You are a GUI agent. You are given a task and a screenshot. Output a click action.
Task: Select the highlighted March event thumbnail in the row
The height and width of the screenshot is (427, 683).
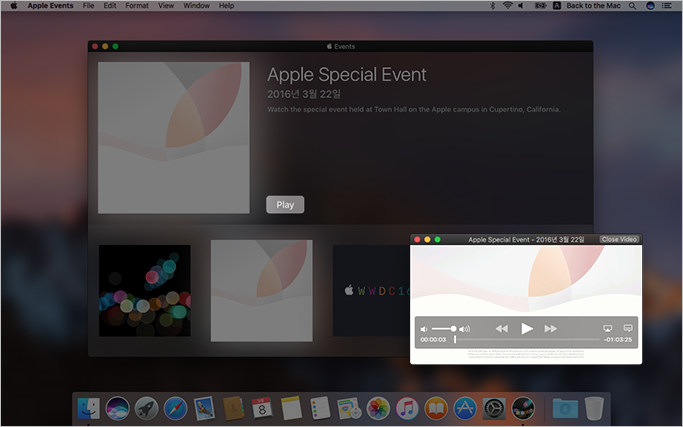point(261,291)
